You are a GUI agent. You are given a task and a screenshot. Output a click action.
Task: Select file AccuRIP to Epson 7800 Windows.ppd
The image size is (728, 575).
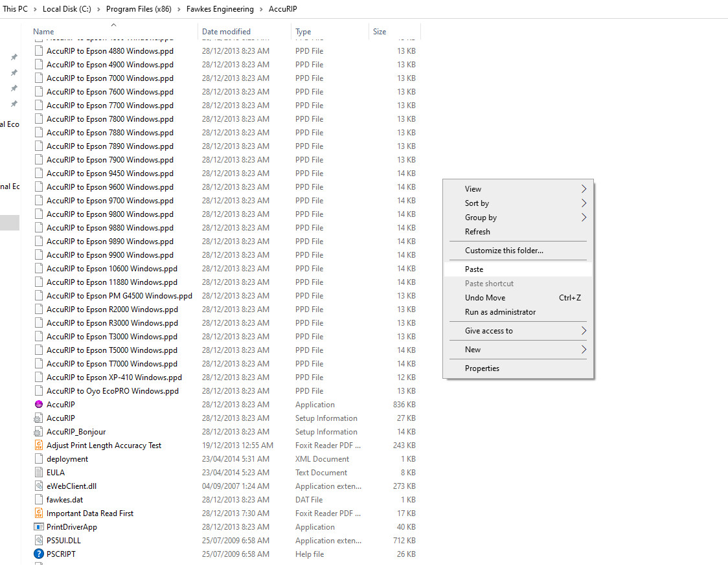pyautogui.click(x=110, y=118)
